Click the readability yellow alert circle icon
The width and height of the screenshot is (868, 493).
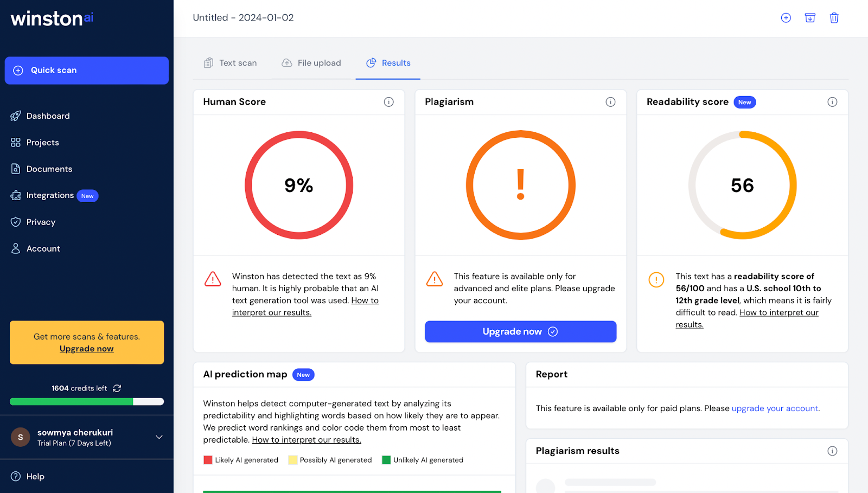click(656, 280)
